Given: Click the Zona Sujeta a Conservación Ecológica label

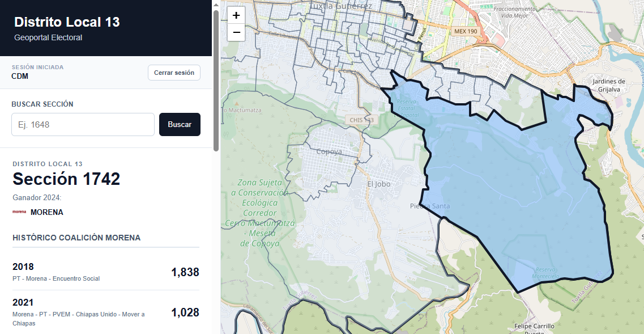Looking at the screenshot, I should [x=259, y=213].
